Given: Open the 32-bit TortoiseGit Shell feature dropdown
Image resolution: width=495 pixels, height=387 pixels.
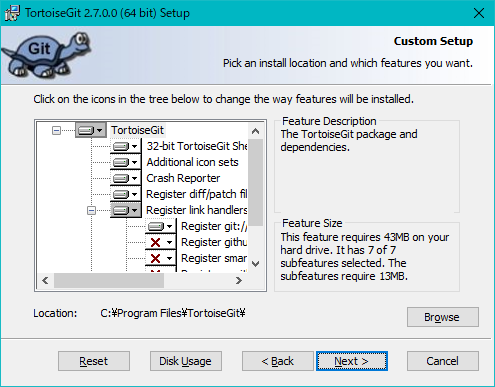Looking at the screenshot, I should coord(125,146).
